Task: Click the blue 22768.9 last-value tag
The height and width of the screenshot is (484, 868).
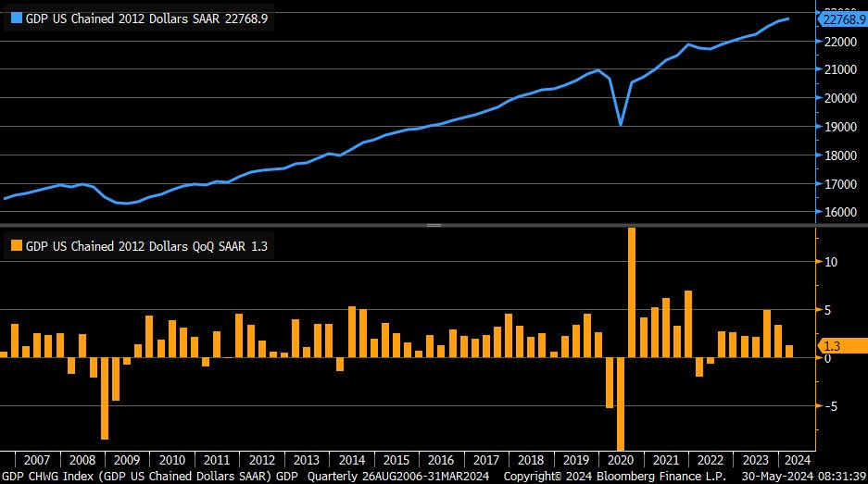Action: coord(842,19)
